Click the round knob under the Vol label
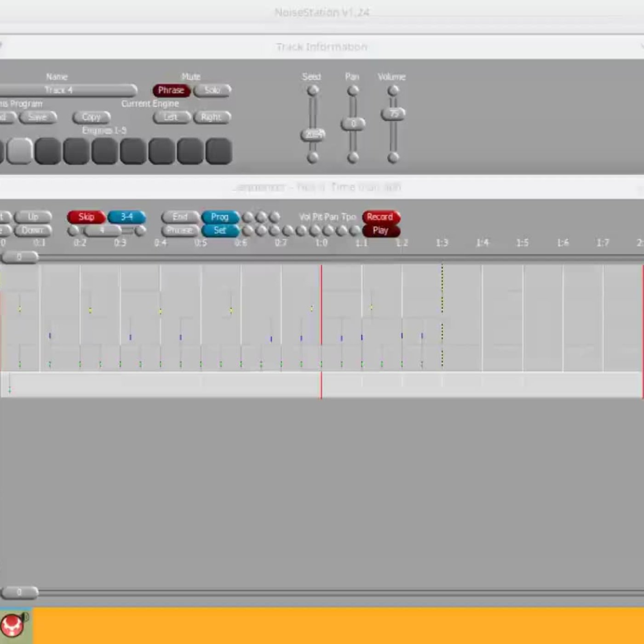 pyautogui.click(x=301, y=230)
